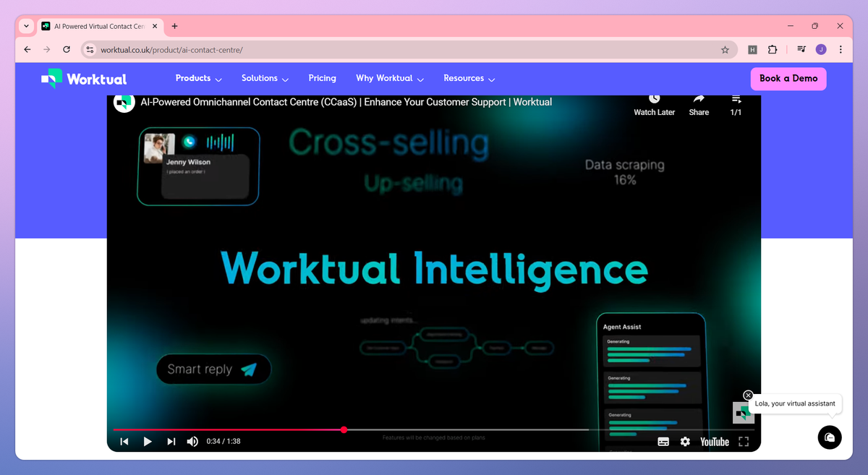Click the browser forward arrow
Image resolution: width=868 pixels, height=475 pixels.
[x=47, y=50]
